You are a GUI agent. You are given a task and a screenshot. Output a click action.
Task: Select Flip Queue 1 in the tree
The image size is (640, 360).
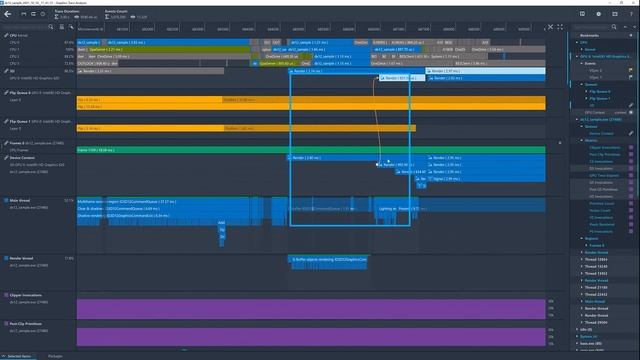tap(600, 98)
